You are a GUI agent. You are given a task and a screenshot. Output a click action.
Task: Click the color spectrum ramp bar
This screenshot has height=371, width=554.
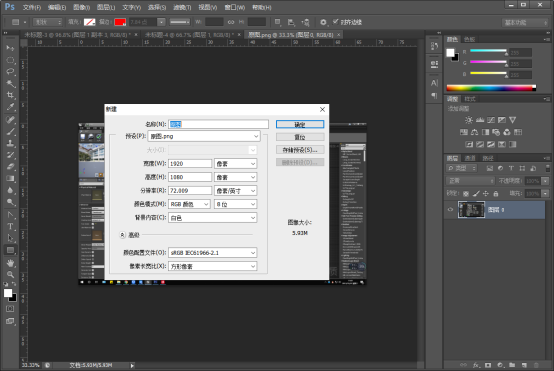pos(491,88)
